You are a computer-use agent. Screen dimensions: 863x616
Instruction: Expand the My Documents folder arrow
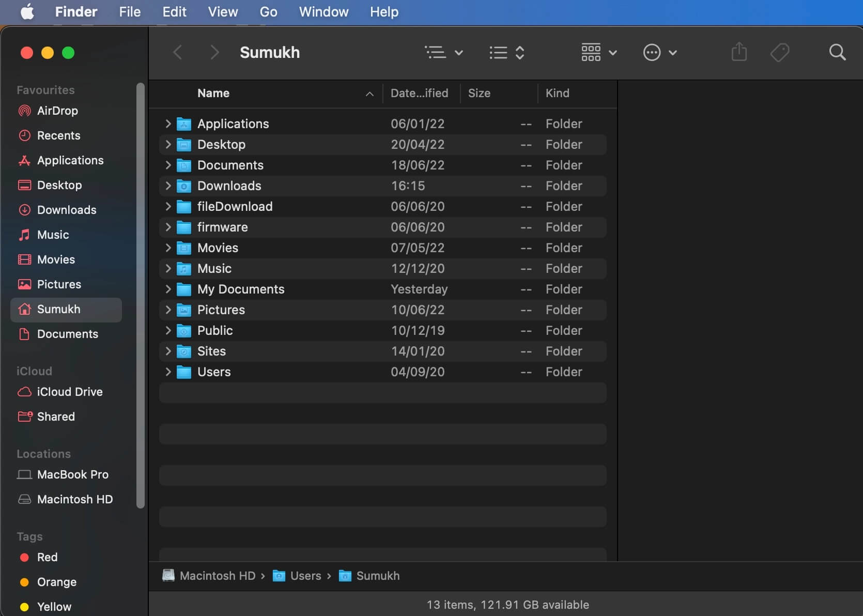[168, 289]
